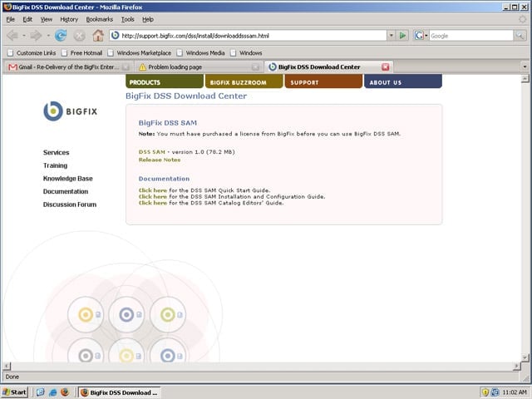This screenshot has width=532, height=399.
Task: Click the Firefox activity throbber icon
Action: [523, 19]
